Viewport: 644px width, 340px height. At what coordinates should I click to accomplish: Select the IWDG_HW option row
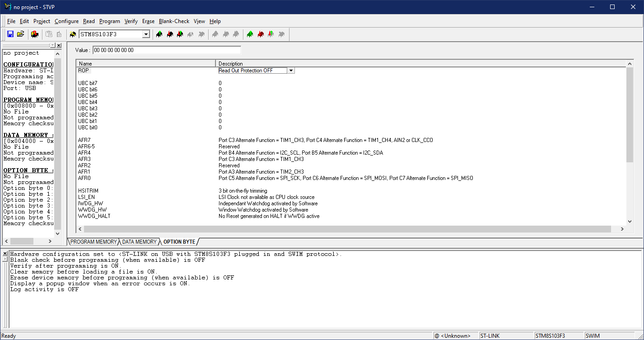pyautogui.click(x=351, y=203)
